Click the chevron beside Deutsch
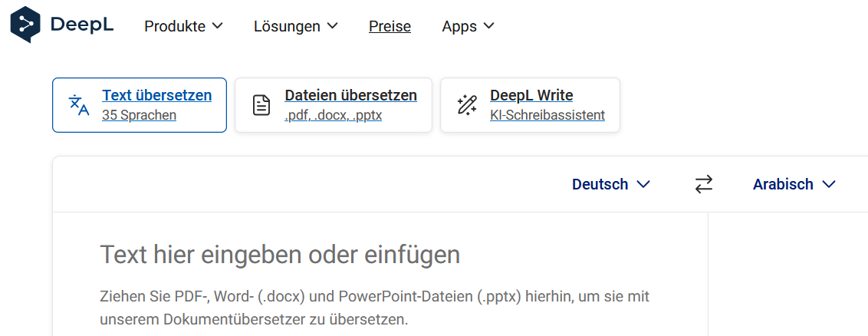Viewport: 868px width, 336px height. [x=643, y=184]
